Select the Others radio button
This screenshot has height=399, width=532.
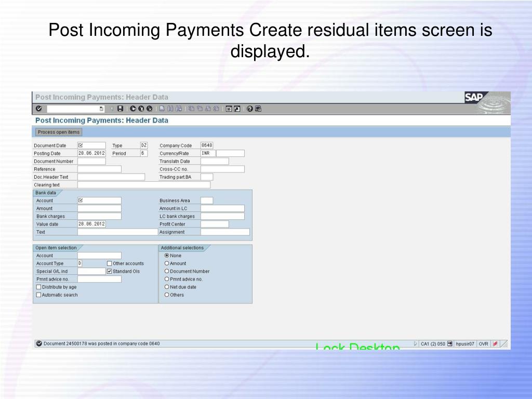click(x=167, y=295)
